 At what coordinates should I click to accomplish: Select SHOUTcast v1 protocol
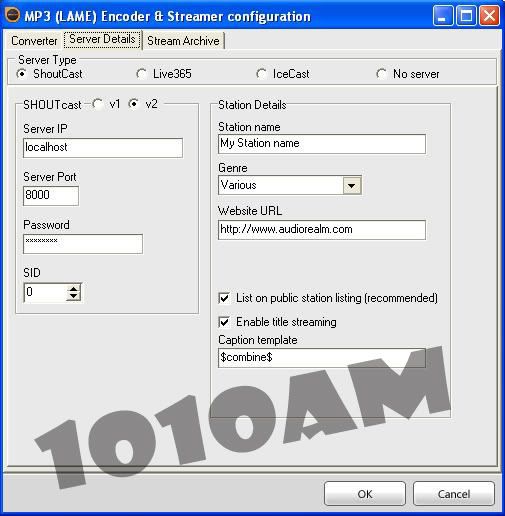pos(98,104)
